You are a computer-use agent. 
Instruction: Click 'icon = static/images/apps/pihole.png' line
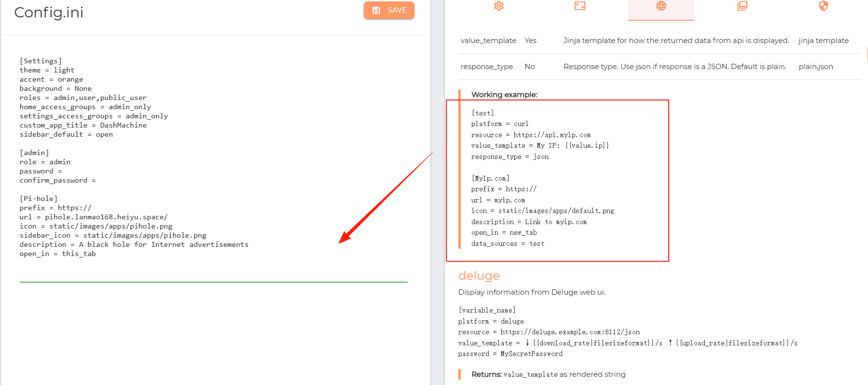[96, 226]
